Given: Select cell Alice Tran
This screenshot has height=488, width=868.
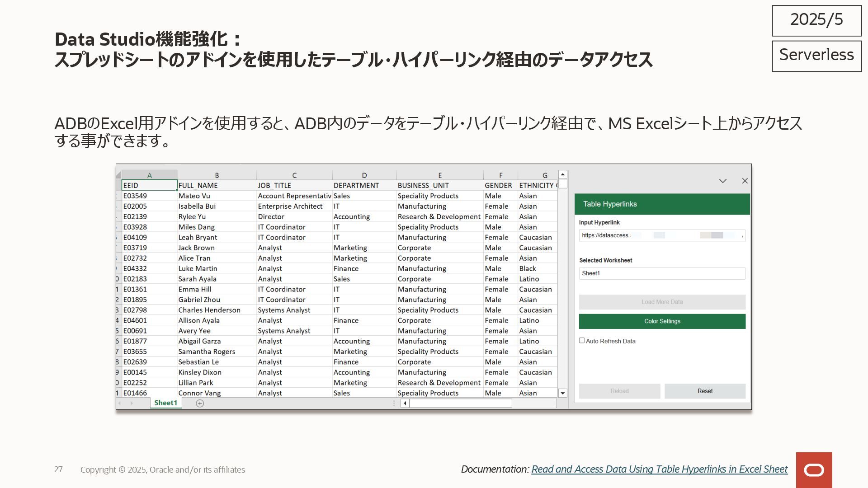Looking at the screenshot, I should [217, 258].
